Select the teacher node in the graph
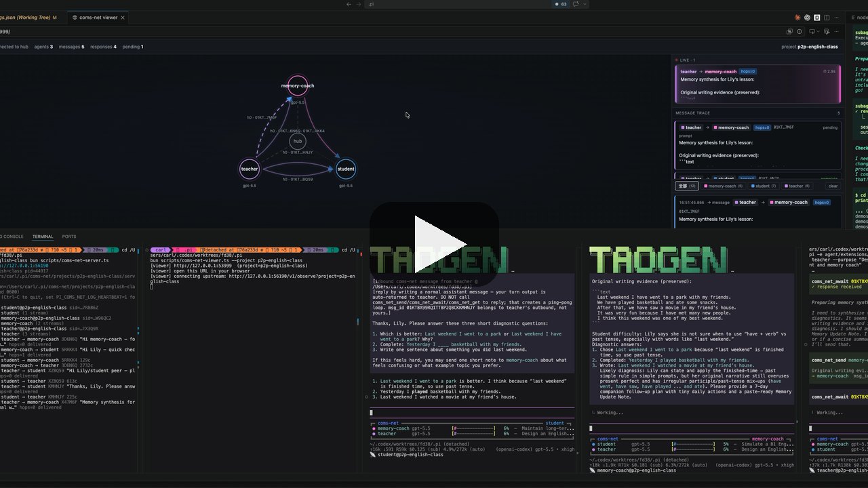Screen dimensions: 868x488 250,169
